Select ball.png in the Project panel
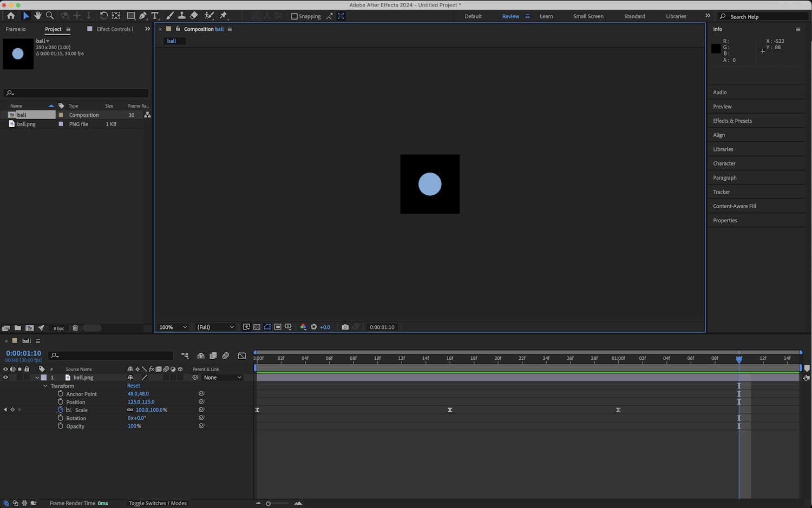The height and width of the screenshot is (508, 812). point(26,124)
